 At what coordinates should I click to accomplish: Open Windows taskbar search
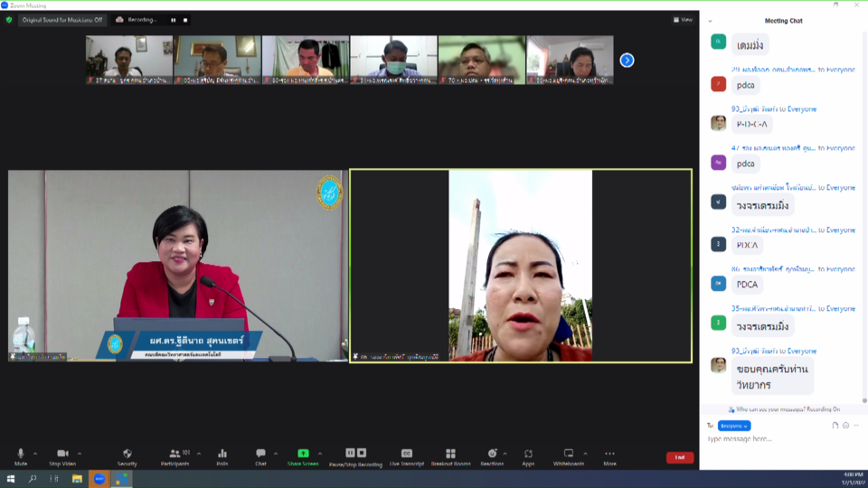[33, 479]
